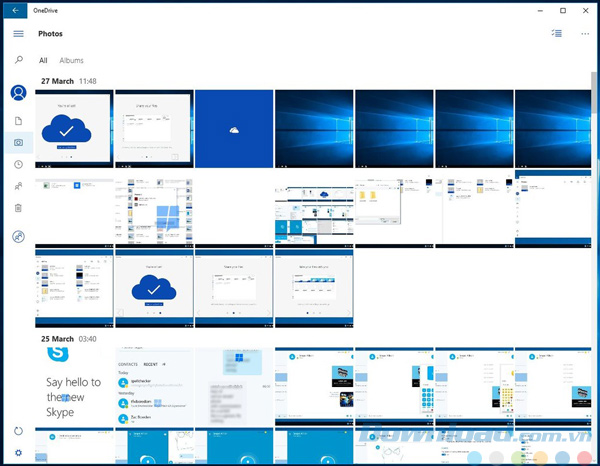
Task: Go to Files in the sidebar
Action: click(18, 121)
